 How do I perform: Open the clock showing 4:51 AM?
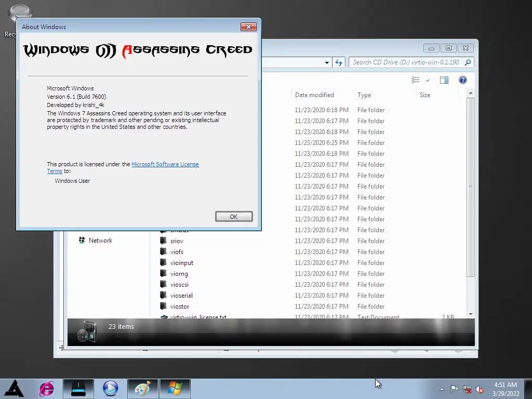[x=506, y=389]
